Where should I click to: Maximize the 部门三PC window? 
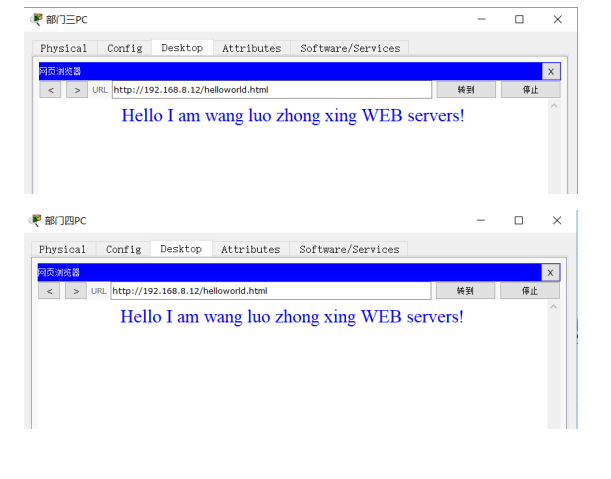click(x=519, y=19)
